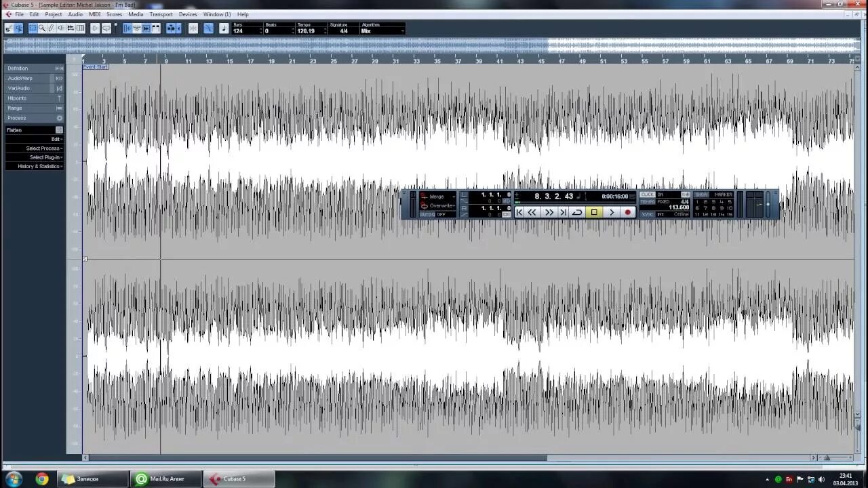
Task: Open Google Chrome from the taskbar
Action: tap(42, 479)
